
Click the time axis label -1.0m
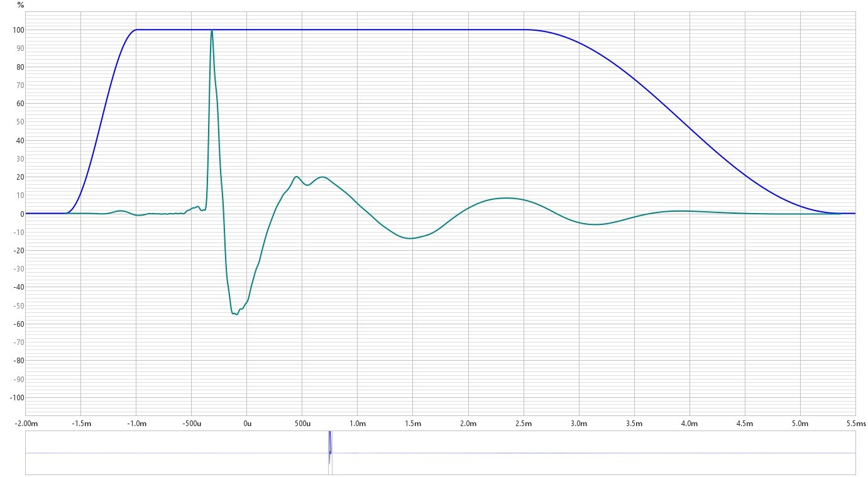click(136, 424)
